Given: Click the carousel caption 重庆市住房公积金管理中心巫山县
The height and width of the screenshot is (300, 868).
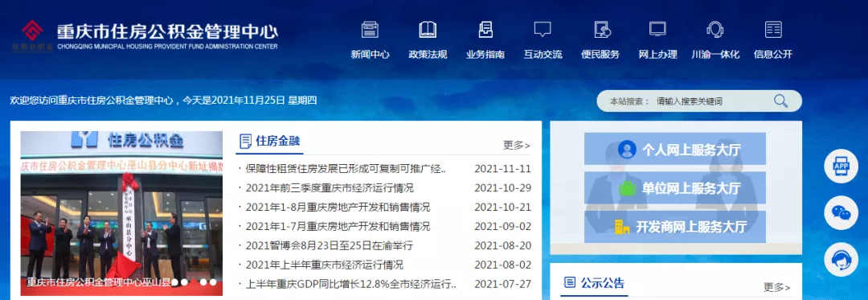Looking at the screenshot, I should coord(99,282).
